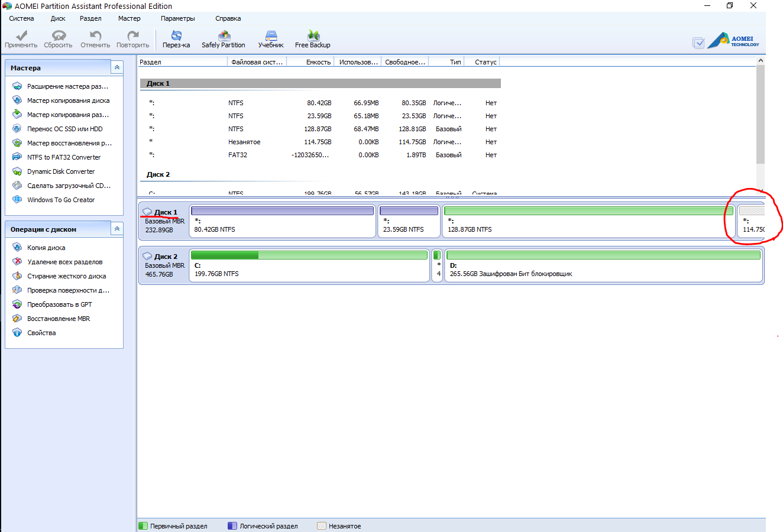Select the 128.87GB NTFS partition in disk map

pyautogui.click(x=588, y=221)
